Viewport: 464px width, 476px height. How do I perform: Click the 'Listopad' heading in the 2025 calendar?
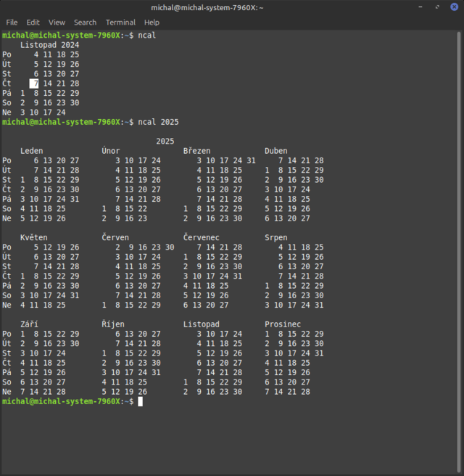[201, 324]
